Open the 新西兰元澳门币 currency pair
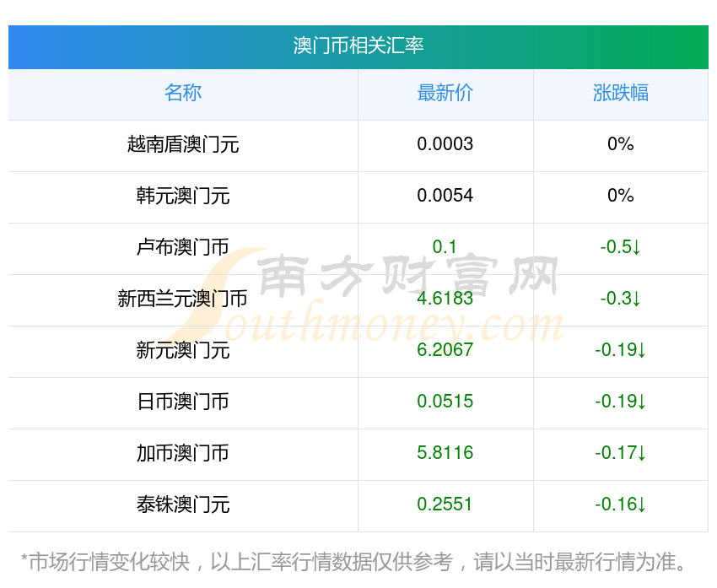This screenshot has height=588, width=717. click(183, 299)
